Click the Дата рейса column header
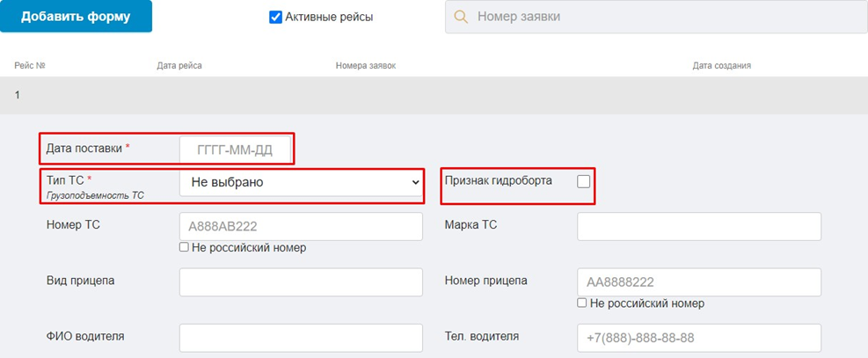 [x=179, y=66]
